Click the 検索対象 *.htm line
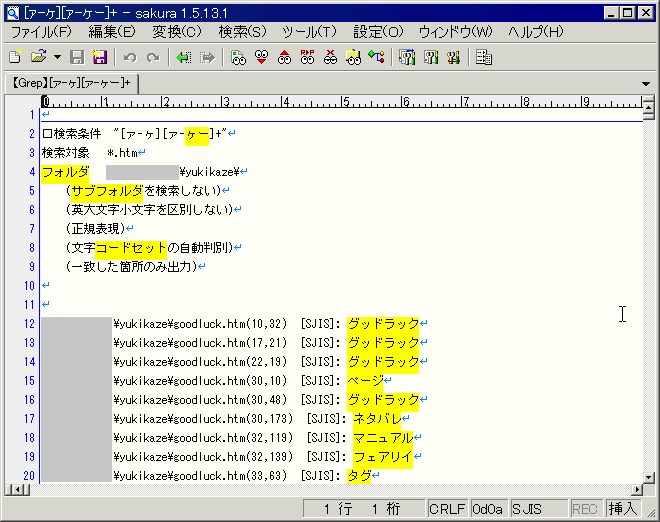The height and width of the screenshot is (522, 660). (x=93, y=152)
